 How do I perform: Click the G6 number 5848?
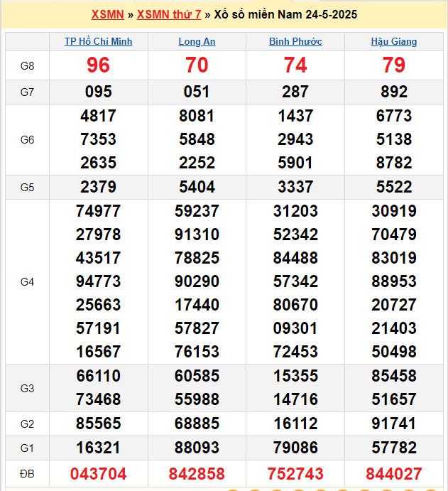197,139
